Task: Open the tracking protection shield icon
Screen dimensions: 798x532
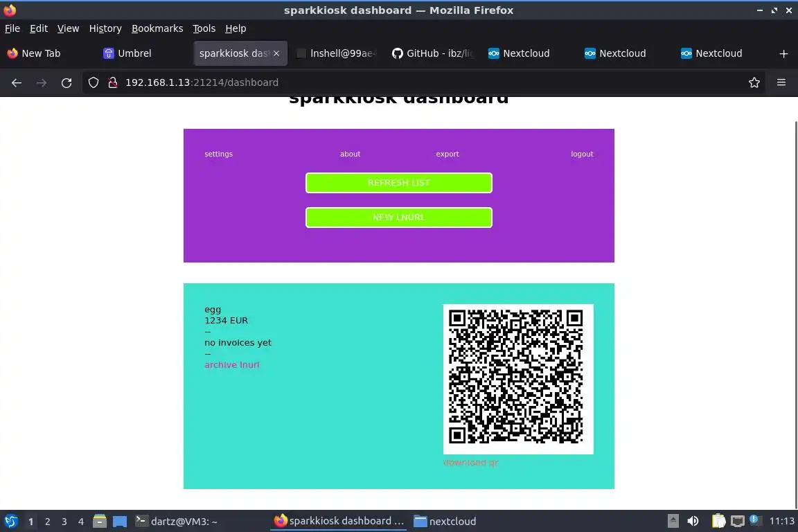Action: tap(93, 82)
